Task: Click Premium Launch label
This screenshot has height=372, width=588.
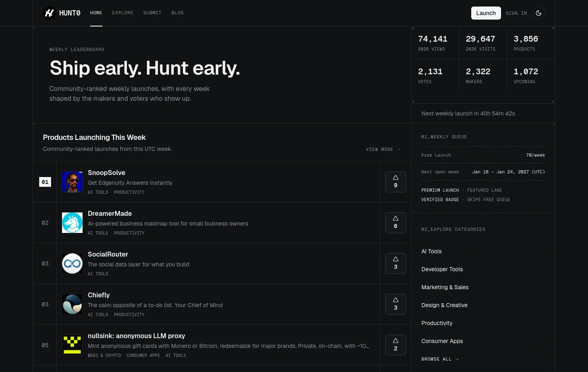Action: click(x=440, y=190)
